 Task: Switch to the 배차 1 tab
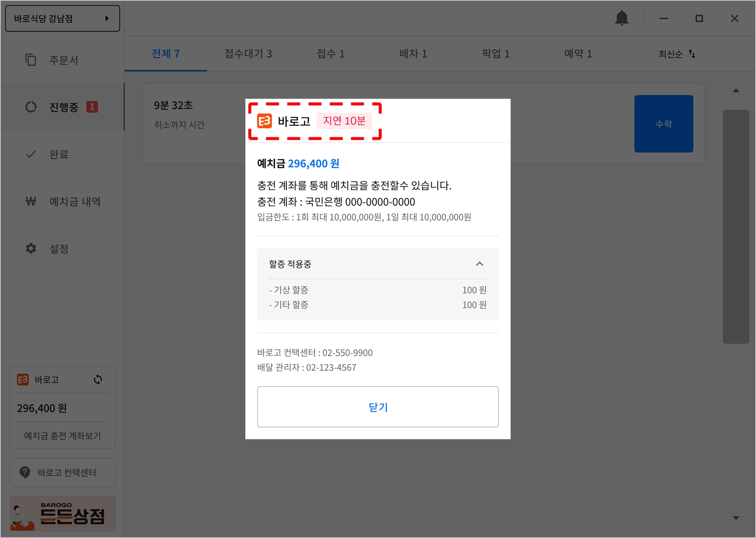tap(413, 54)
